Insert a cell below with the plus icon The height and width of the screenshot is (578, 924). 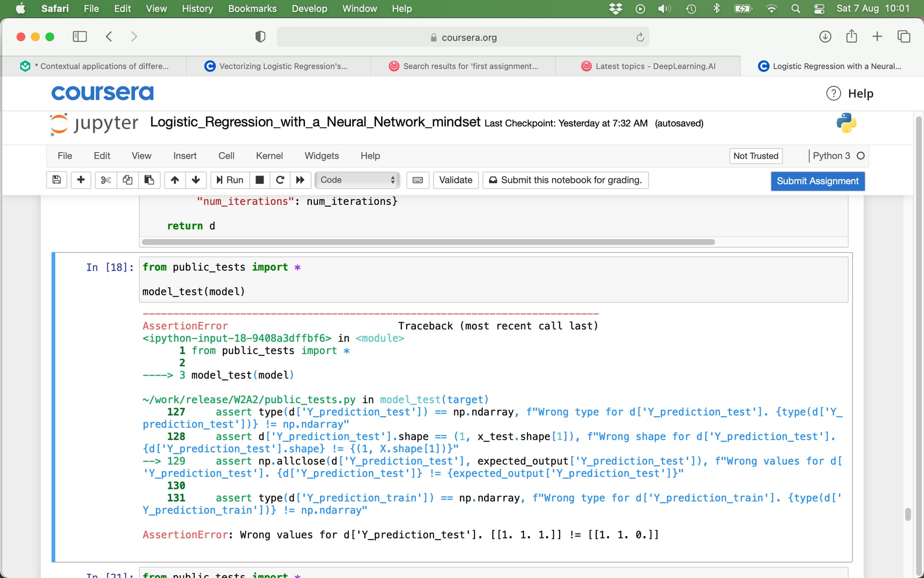pos(81,180)
